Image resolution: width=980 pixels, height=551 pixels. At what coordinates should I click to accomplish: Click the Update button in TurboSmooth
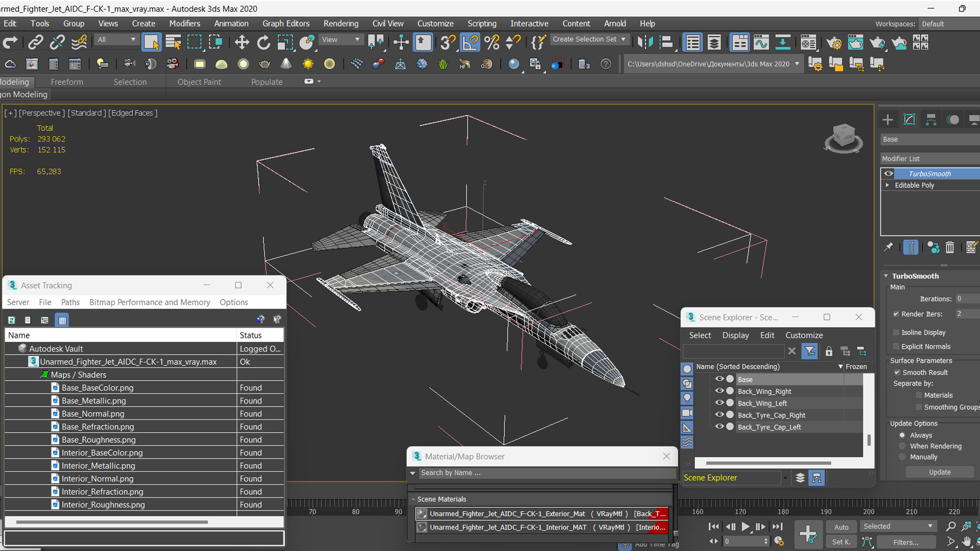pyautogui.click(x=940, y=472)
